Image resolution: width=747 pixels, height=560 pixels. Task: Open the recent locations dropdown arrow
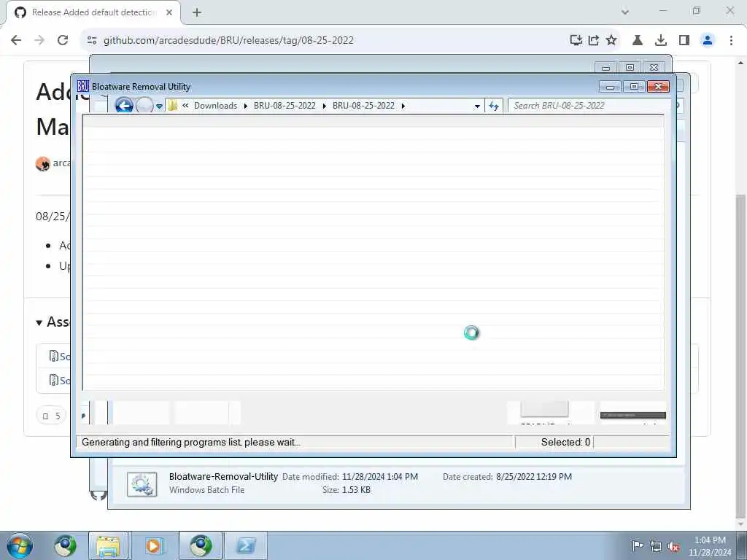pos(159,106)
